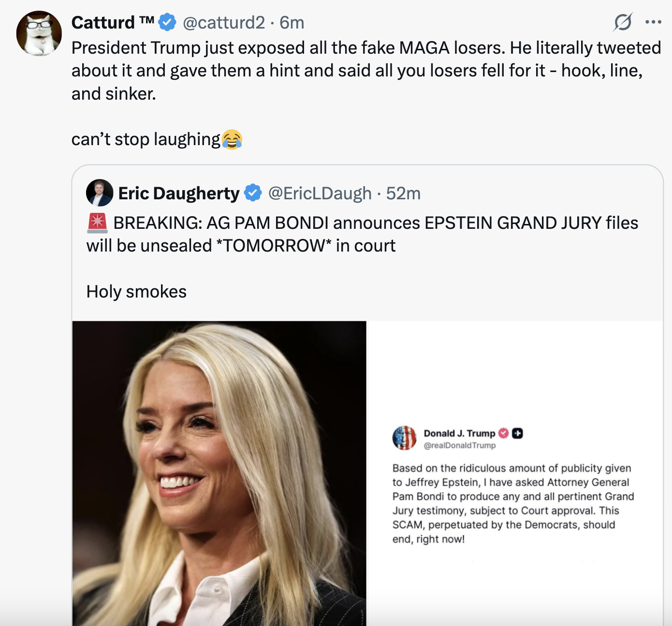672x626 pixels.
Task: Open the blonde woman photo thumbnail
Action: pyautogui.click(x=219, y=473)
